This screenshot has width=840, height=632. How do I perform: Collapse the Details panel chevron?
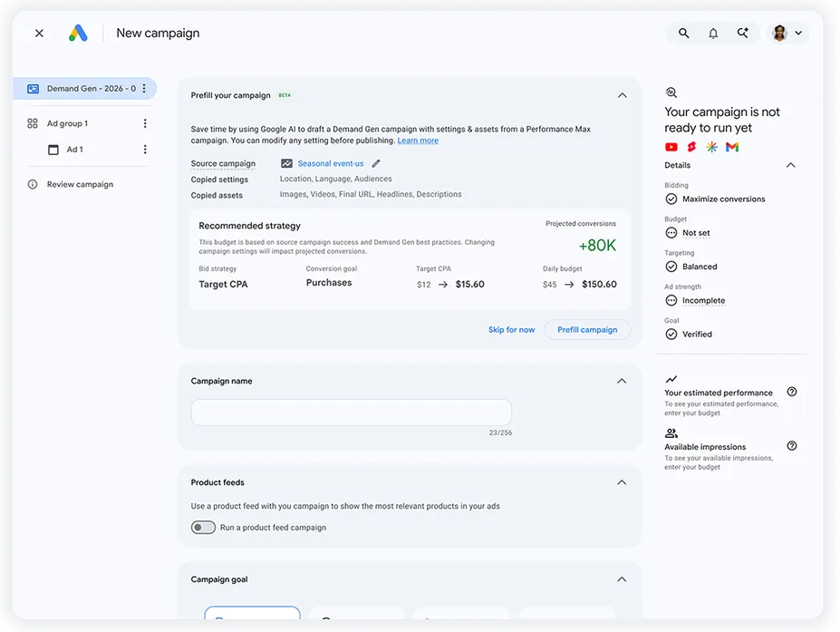791,165
